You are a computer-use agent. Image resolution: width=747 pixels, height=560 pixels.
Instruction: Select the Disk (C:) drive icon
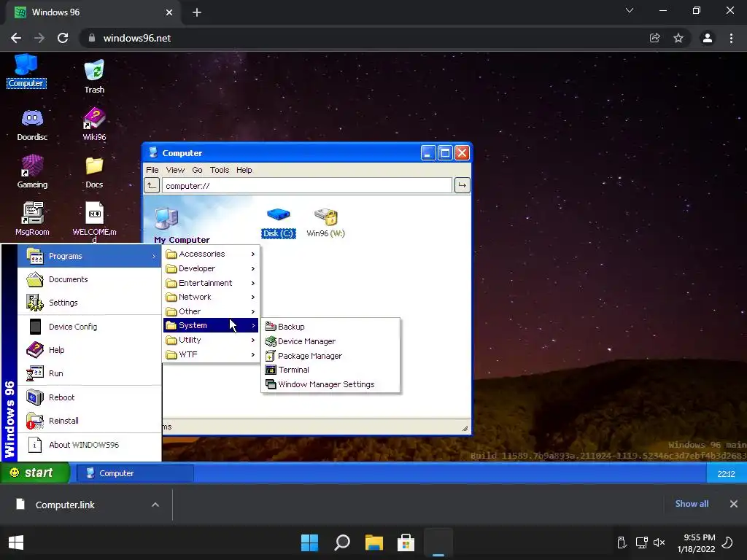click(x=278, y=222)
